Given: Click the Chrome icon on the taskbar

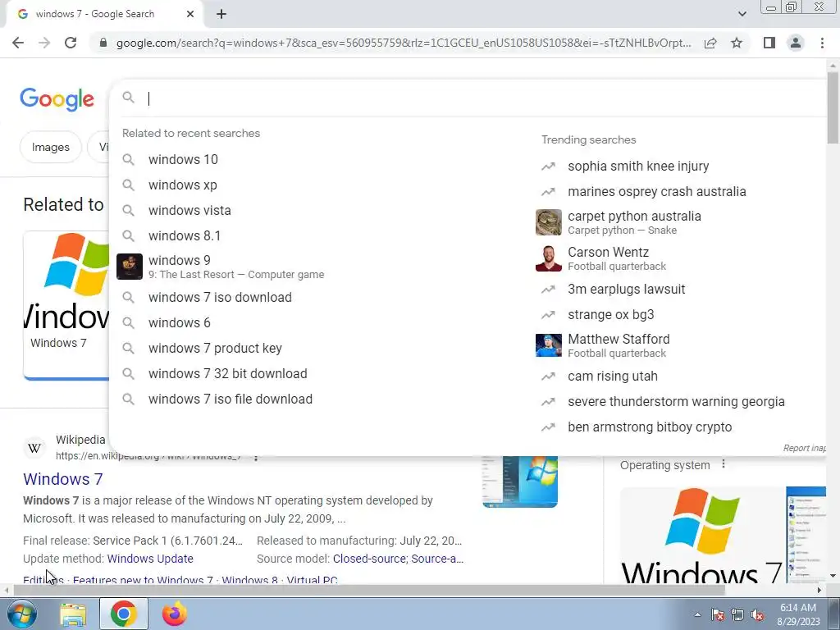Looking at the screenshot, I should pyautogui.click(x=124, y=614).
